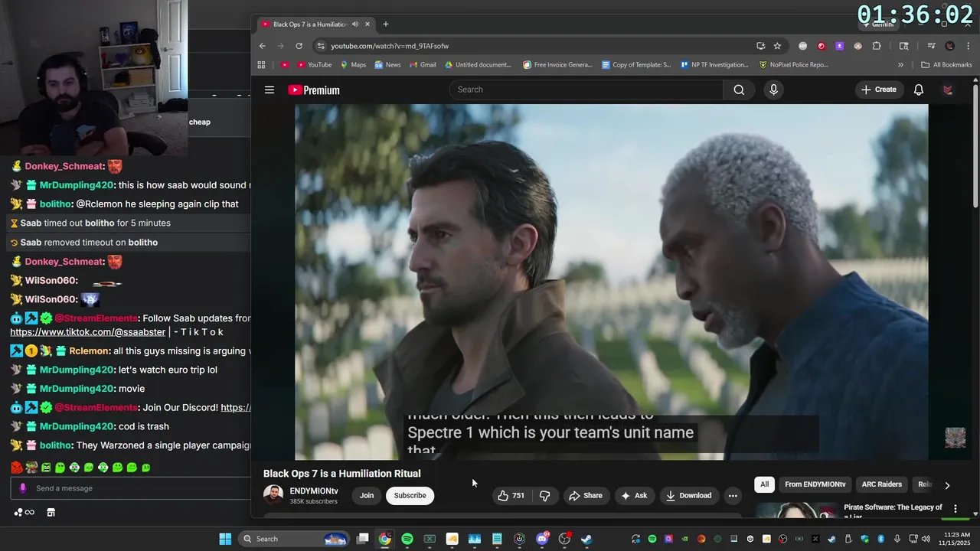
Task: Go back in the Chrome browser
Action: click(263, 46)
